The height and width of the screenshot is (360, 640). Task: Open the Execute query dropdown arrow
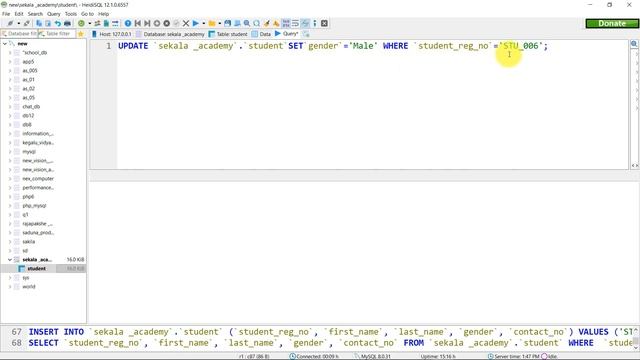204,23
